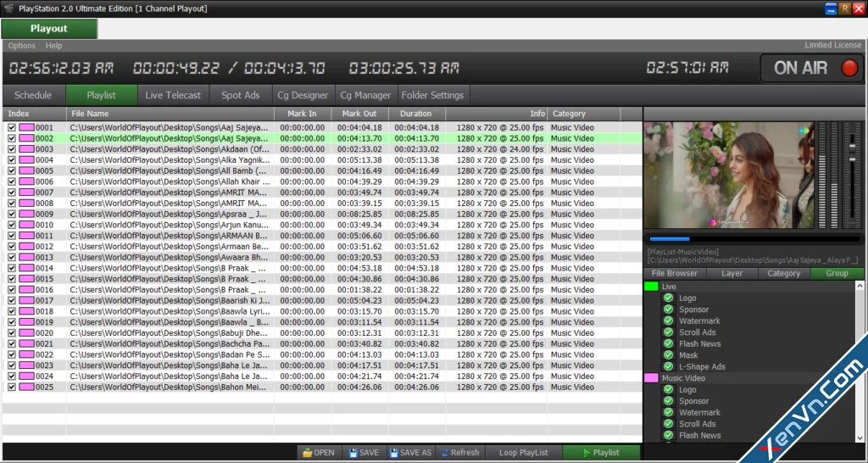Uncheck the checkbox for playlist item 0001
Image resolution: width=868 pixels, height=463 pixels.
pyautogui.click(x=12, y=127)
